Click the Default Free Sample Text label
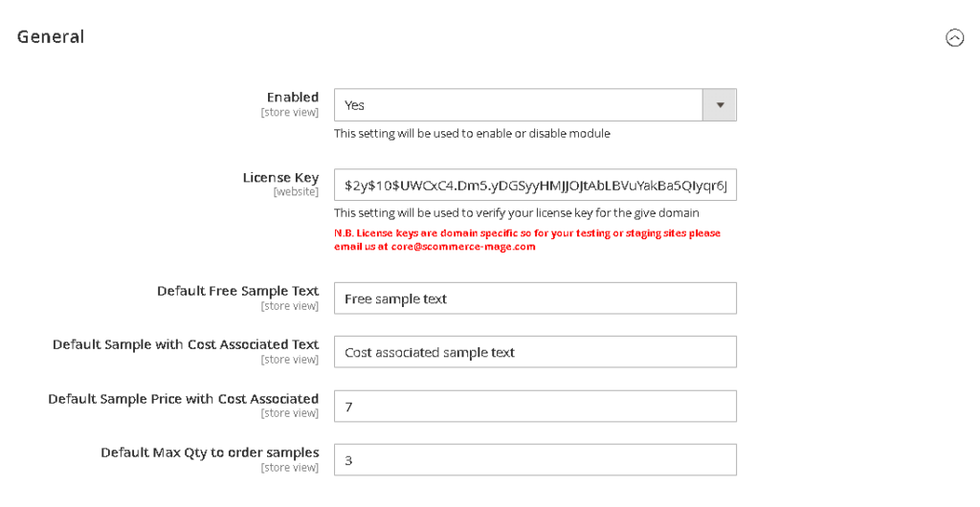Image resolution: width=980 pixels, height=507 pixels. coord(237,291)
